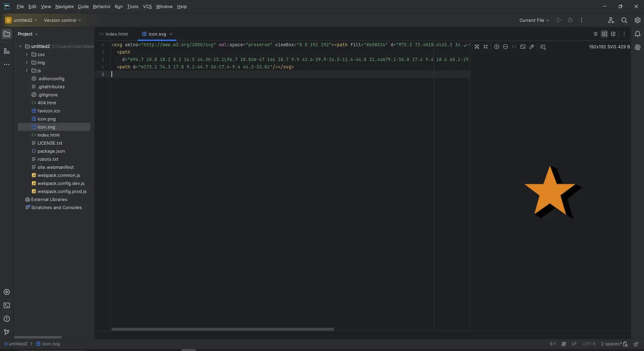Click cursor position 5:1 indicator

point(553,344)
